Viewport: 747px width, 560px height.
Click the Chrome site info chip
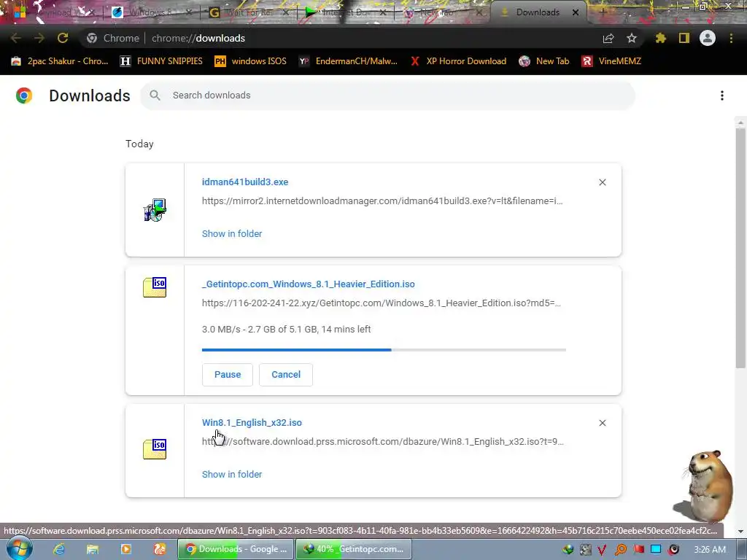(x=114, y=38)
